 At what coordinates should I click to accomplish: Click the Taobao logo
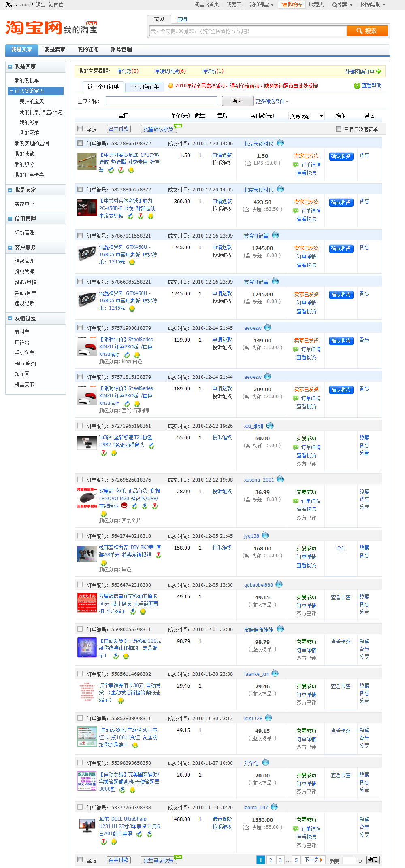(34, 28)
